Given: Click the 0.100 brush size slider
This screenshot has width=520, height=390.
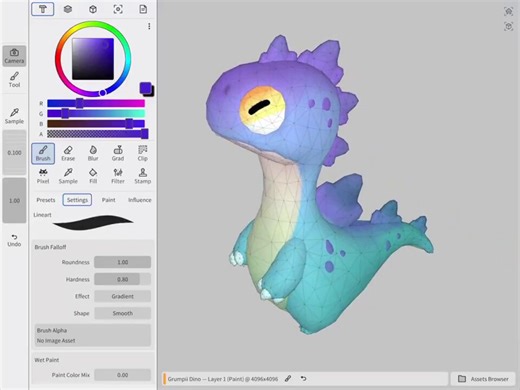Looking at the screenshot, I should pyautogui.click(x=14, y=153).
